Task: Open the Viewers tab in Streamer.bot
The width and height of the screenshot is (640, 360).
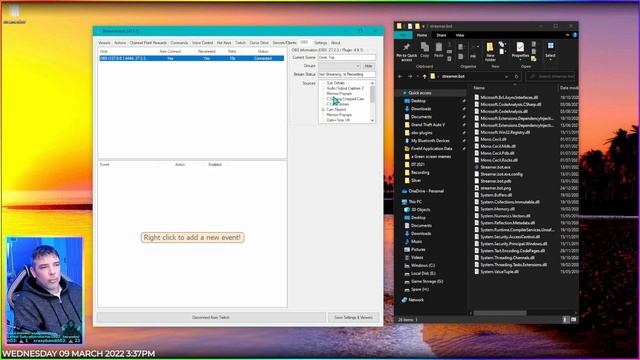Action: pos(104,43)
